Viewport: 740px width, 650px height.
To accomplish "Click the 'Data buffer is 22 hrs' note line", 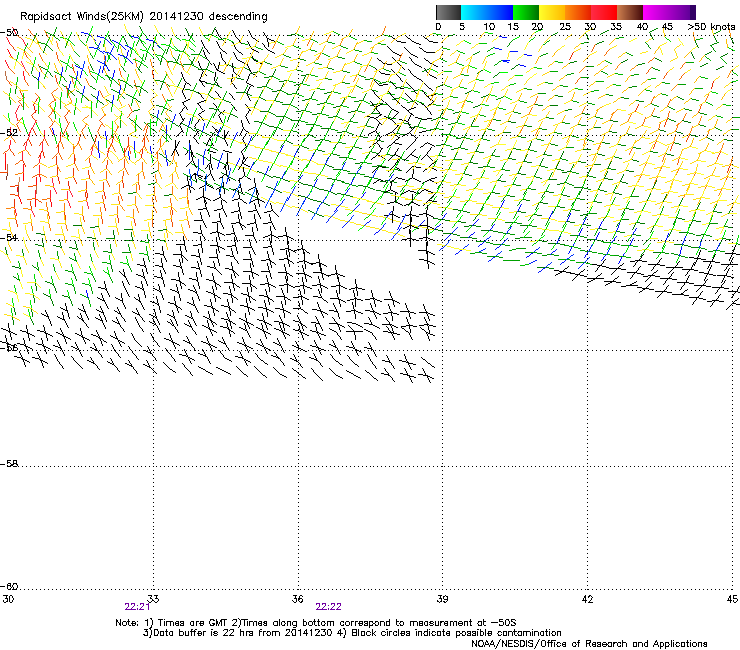I will [x=352, y=633].
